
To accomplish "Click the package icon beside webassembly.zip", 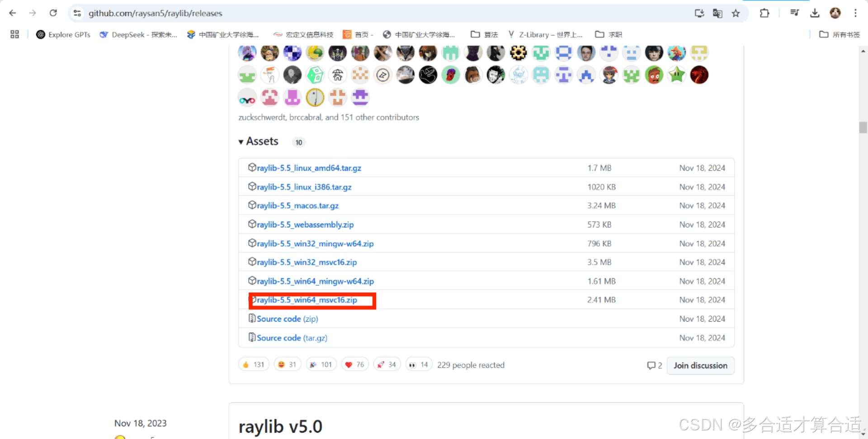I will [252, 224].
